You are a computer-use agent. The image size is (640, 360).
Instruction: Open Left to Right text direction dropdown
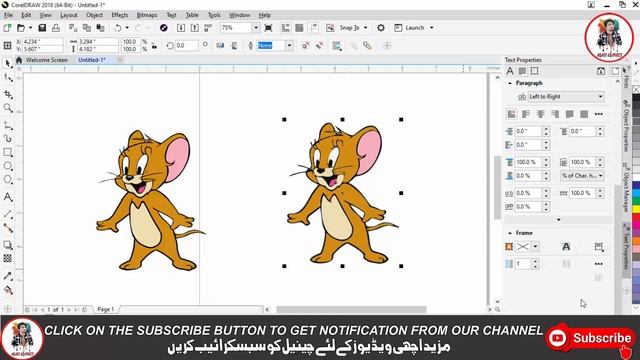566,97
